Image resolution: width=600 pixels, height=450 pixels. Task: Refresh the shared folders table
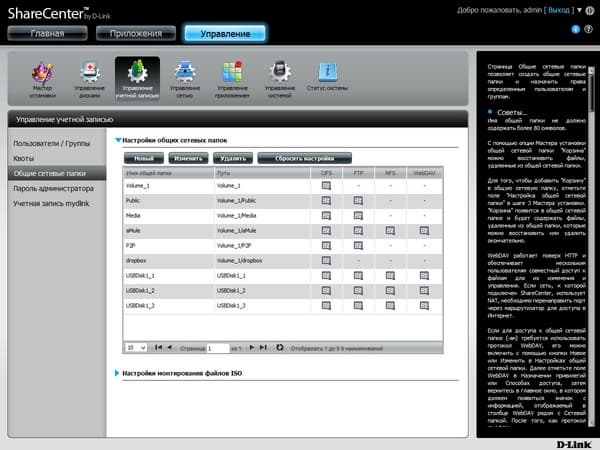click(280, 347)
